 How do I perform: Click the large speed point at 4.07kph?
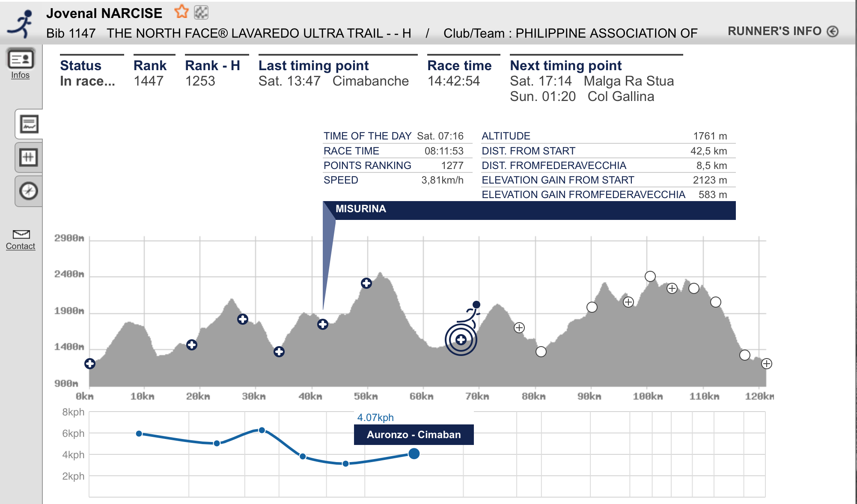click(414, 454)
